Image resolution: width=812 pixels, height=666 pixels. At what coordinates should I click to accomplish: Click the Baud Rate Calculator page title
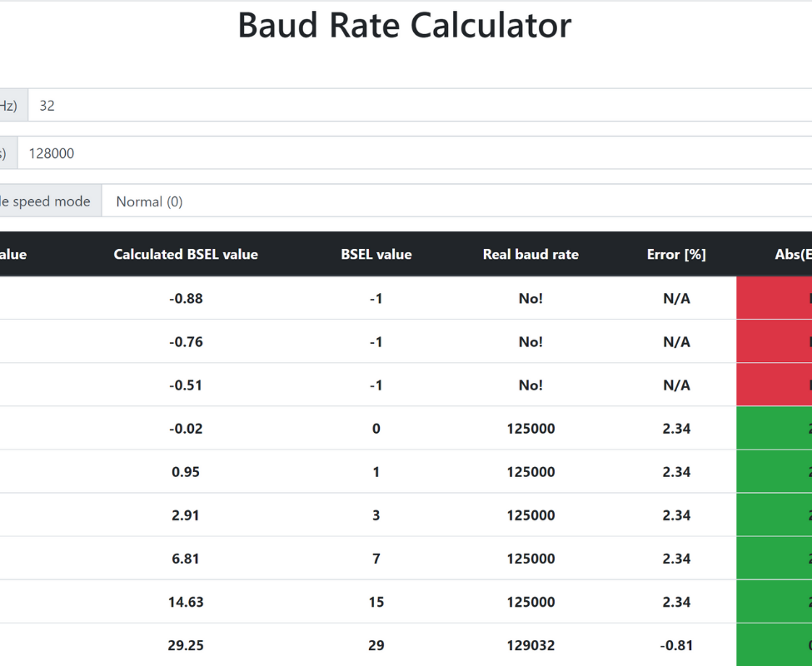click(x=405, y=26)
